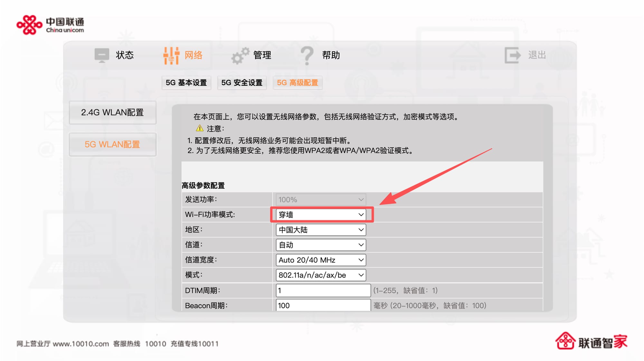
Task: Click the logout exit icon
Action: [x=512, y=55]
